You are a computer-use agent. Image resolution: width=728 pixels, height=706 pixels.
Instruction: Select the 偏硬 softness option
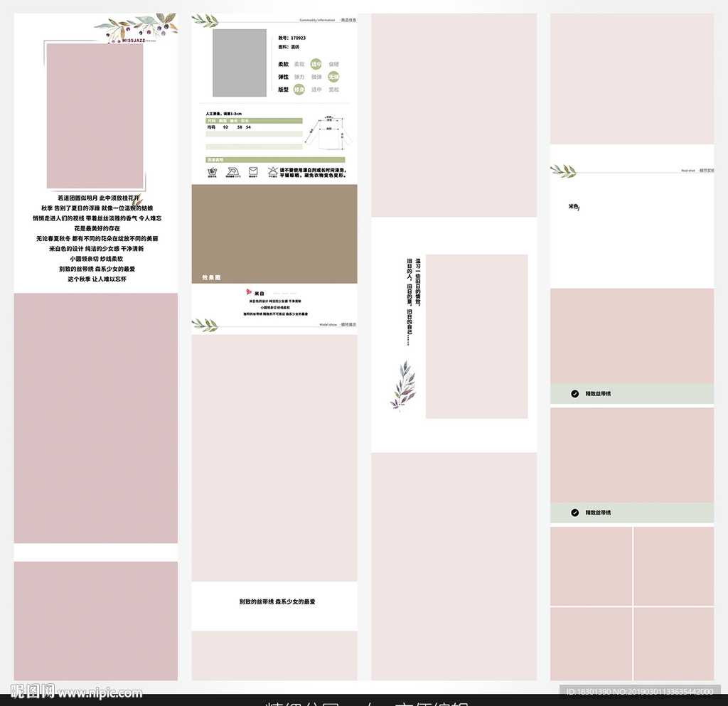coord(334,64)
